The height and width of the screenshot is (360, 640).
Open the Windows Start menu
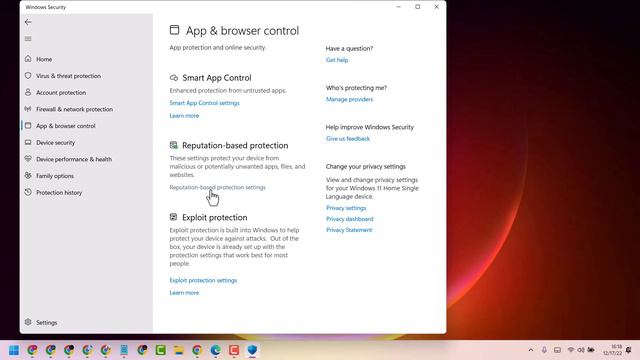point(14,350)
